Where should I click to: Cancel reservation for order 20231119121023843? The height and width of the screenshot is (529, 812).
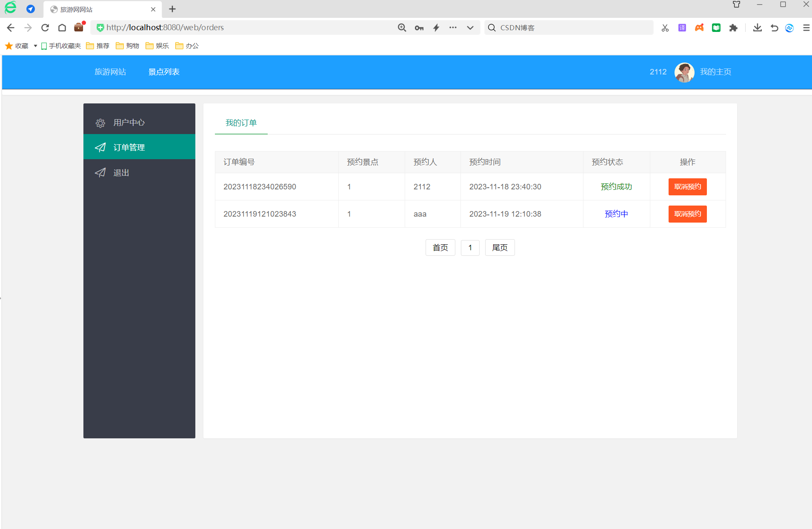[687, 214]
